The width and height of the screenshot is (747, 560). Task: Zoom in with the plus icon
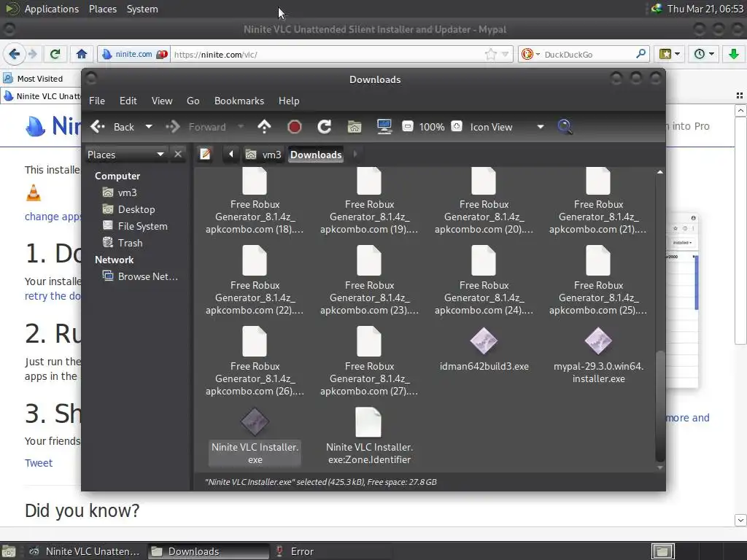pos(457,127)
